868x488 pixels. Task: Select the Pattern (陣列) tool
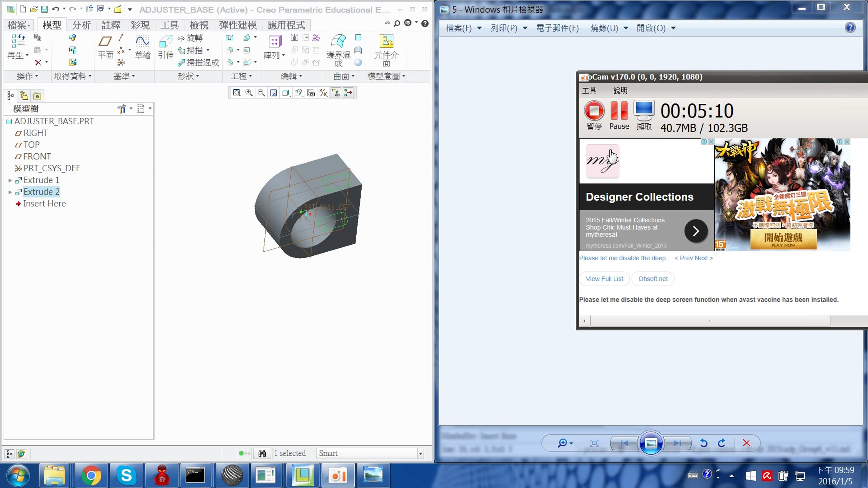[274, 47]
